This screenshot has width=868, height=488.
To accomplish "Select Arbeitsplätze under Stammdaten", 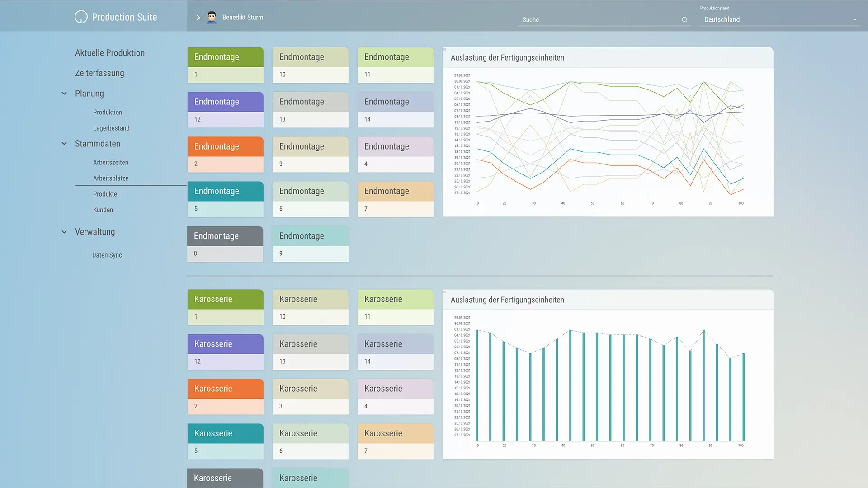I will click(111, 178).
